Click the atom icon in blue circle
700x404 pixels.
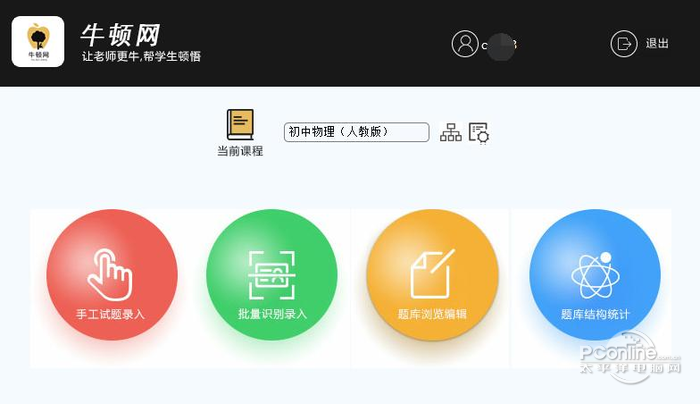tap(595, 275)
